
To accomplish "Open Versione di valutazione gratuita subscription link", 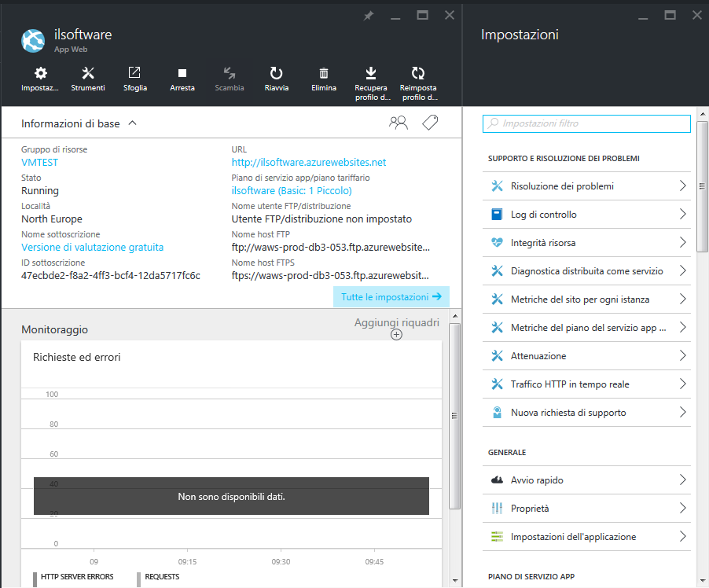I will [92, 248].
